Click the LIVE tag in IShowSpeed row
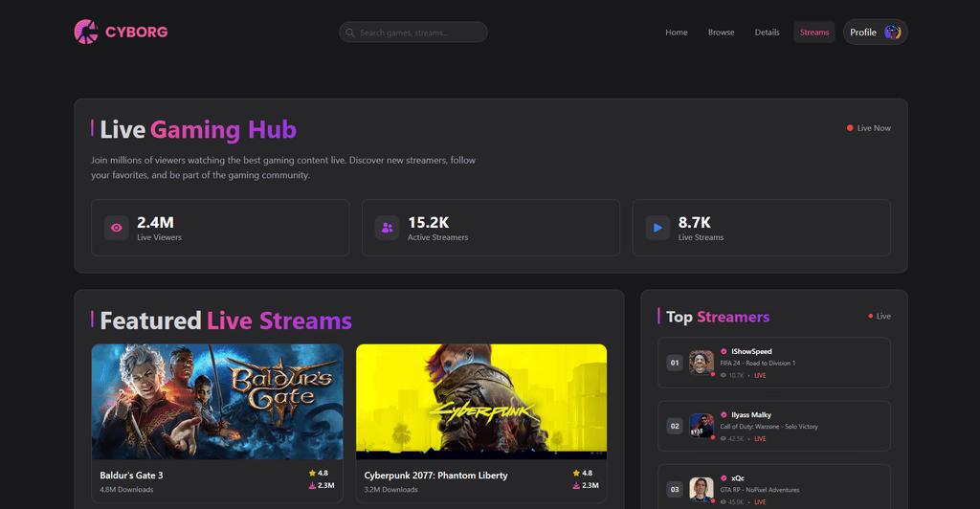 click(760, 375)
